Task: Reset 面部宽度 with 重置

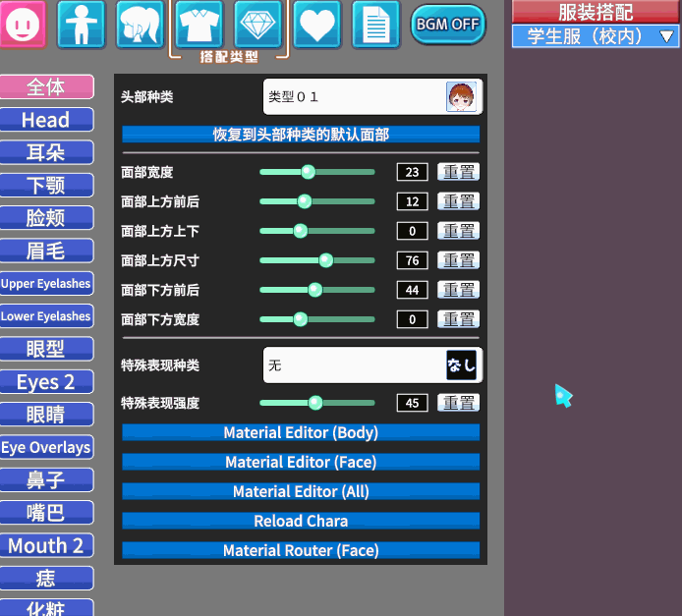Action: tap(459, 172)
